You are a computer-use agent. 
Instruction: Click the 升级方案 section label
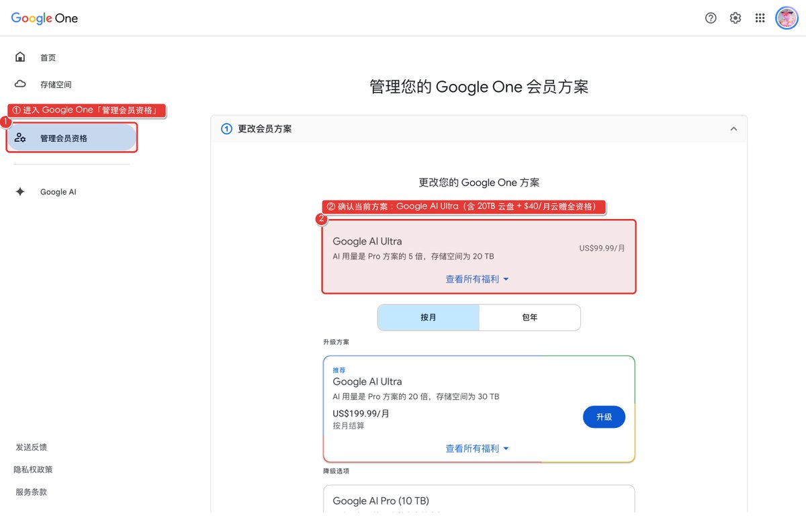[336, 342]
